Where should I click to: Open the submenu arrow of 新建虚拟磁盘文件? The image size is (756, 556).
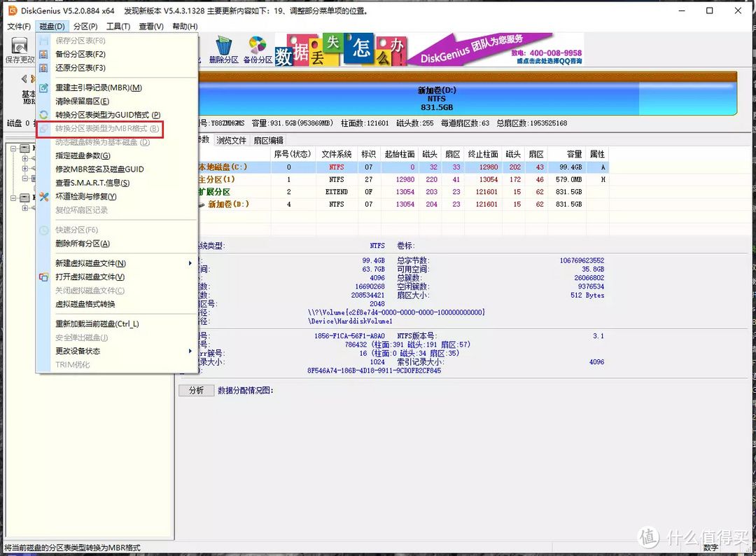tap(190, 263)
